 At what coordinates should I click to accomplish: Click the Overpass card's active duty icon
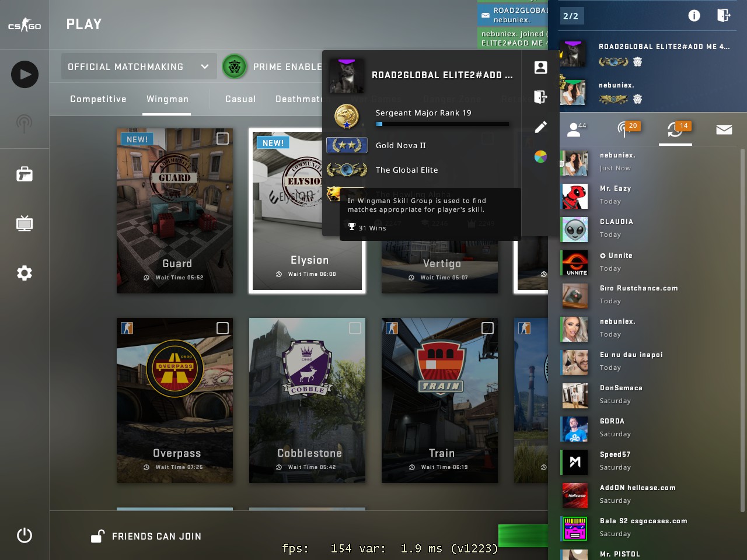click(127, 328)
